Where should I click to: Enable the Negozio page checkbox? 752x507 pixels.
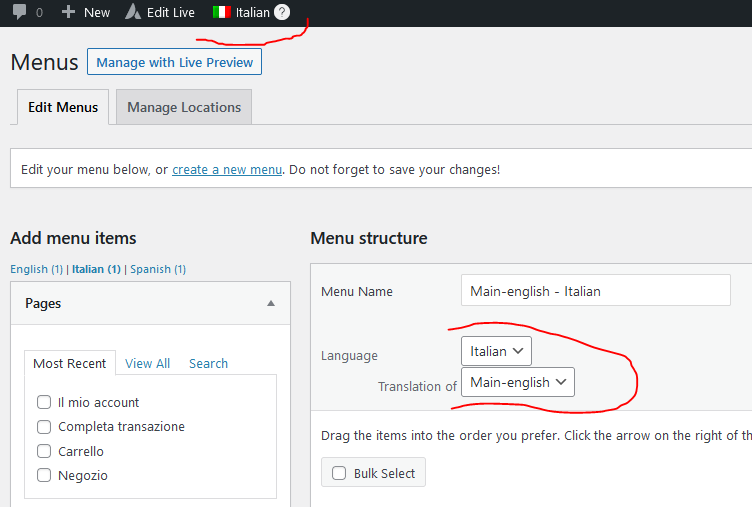[x=44, y=475]
